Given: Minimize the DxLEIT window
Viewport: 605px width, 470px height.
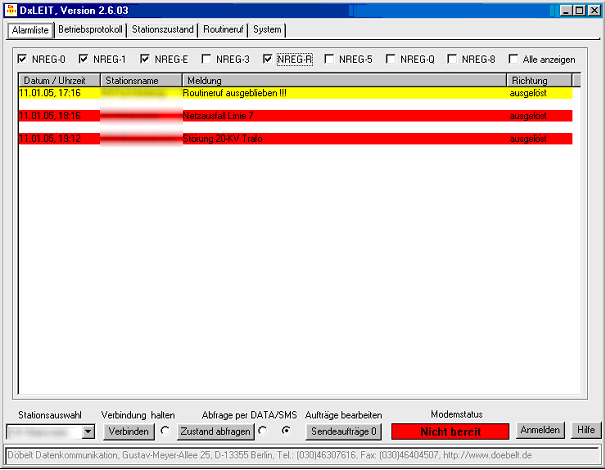Looking at the screenshot, I should click(x=566, y=10).
